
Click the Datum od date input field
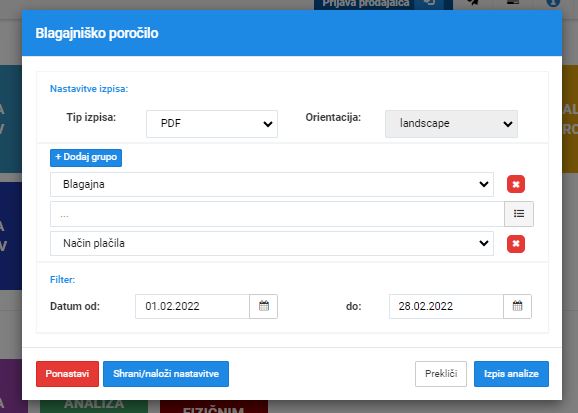pyautogui.click(x=192, y=306)
